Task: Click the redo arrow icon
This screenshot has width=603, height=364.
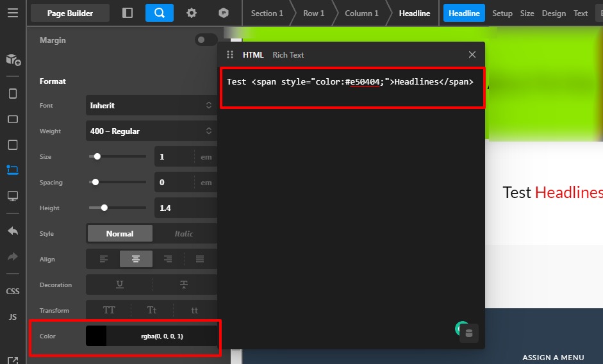Action: [13, 256]
